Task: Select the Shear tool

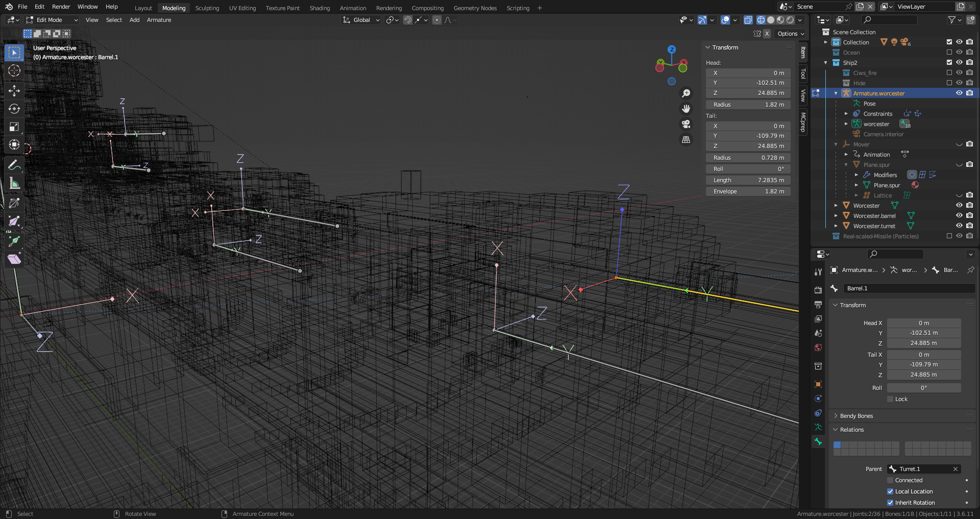Action: point(14,259)
